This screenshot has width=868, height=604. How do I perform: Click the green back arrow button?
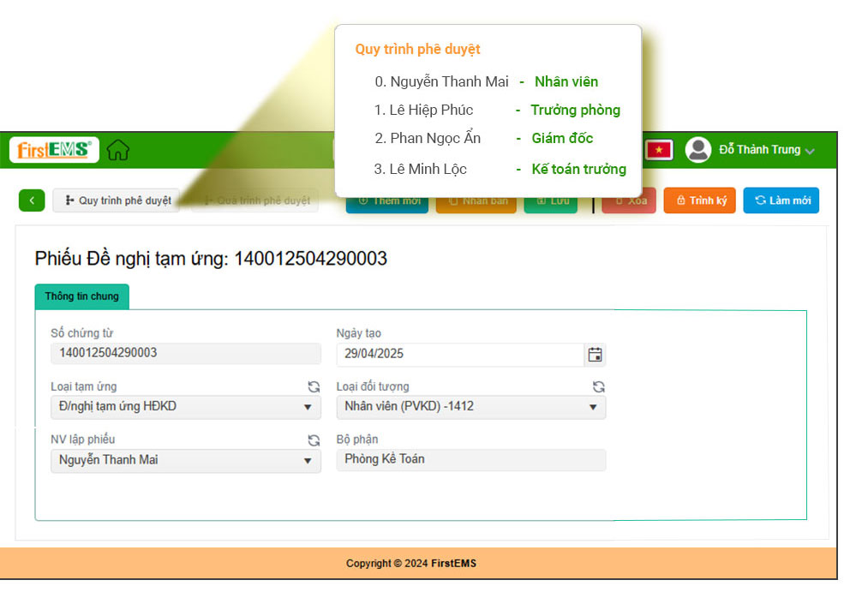[32, 200]
